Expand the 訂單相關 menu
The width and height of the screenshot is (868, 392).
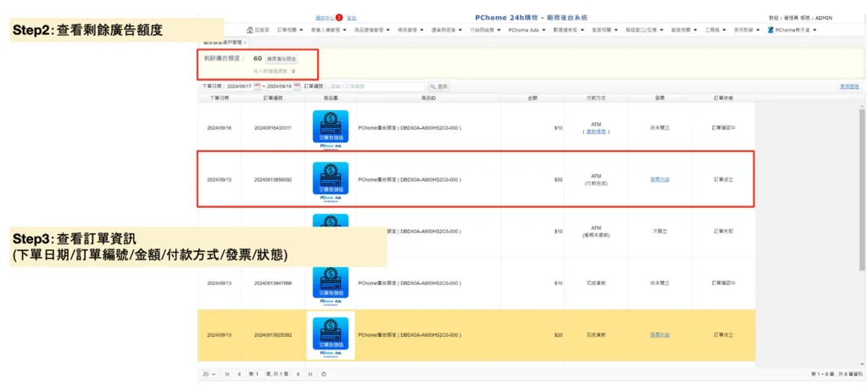(290, 30)
